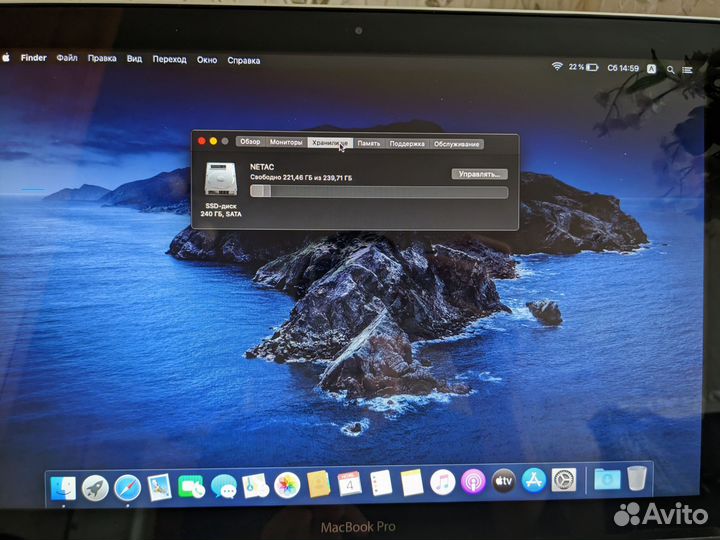Open Calendar icon in Dock
720x540 pixels.
tap(349, 484)
